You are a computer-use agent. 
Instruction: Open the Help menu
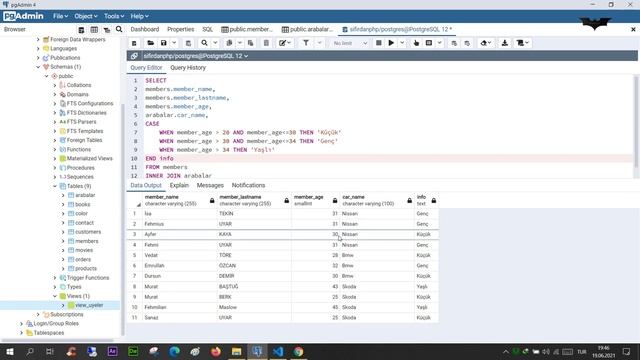point(139,16)
